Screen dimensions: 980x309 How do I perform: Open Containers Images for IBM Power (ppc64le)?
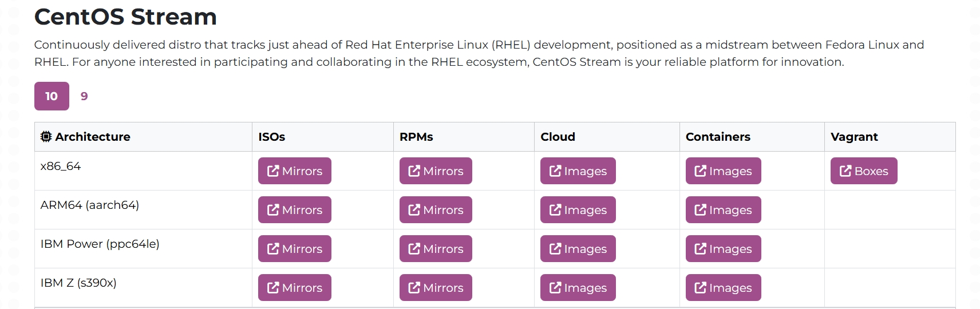pyautogui.click(x=723, y=249)
